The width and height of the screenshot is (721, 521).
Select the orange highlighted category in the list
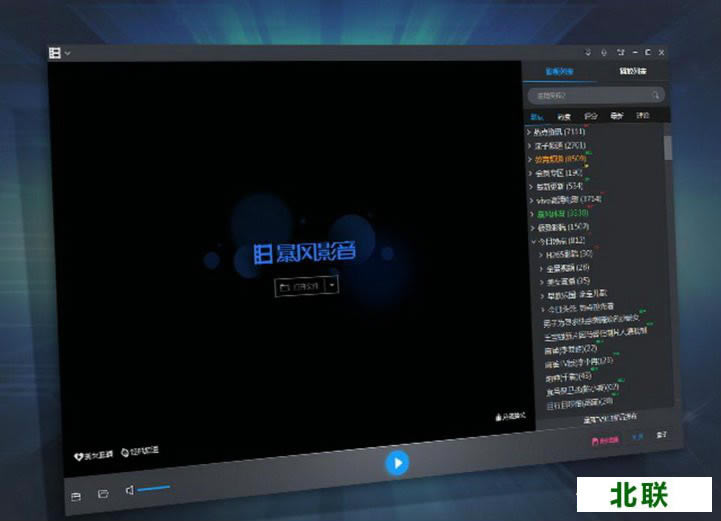point(559,158)
